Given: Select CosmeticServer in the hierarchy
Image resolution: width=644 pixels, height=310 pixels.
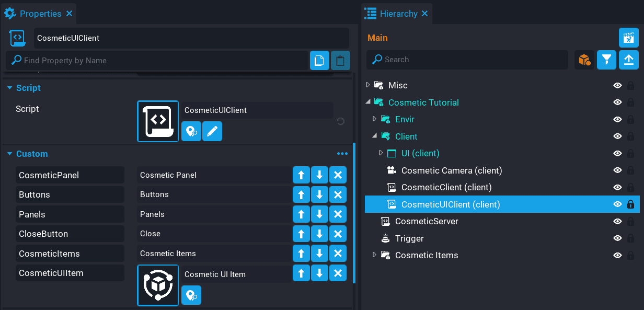Looking at the screenshot, I should tap(427, 221).
